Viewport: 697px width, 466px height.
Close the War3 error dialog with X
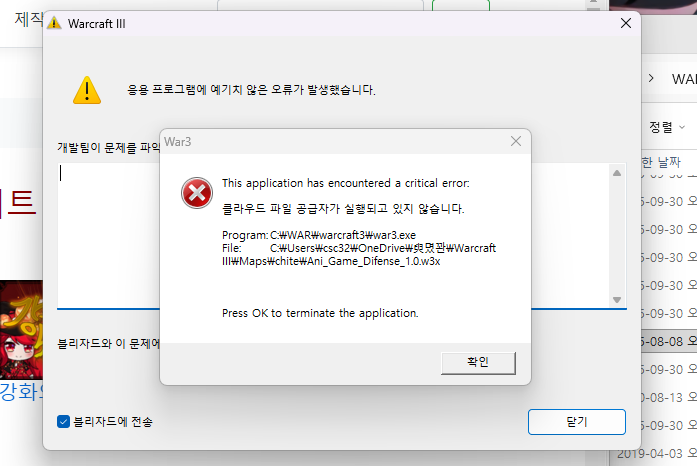pos(515,142)
